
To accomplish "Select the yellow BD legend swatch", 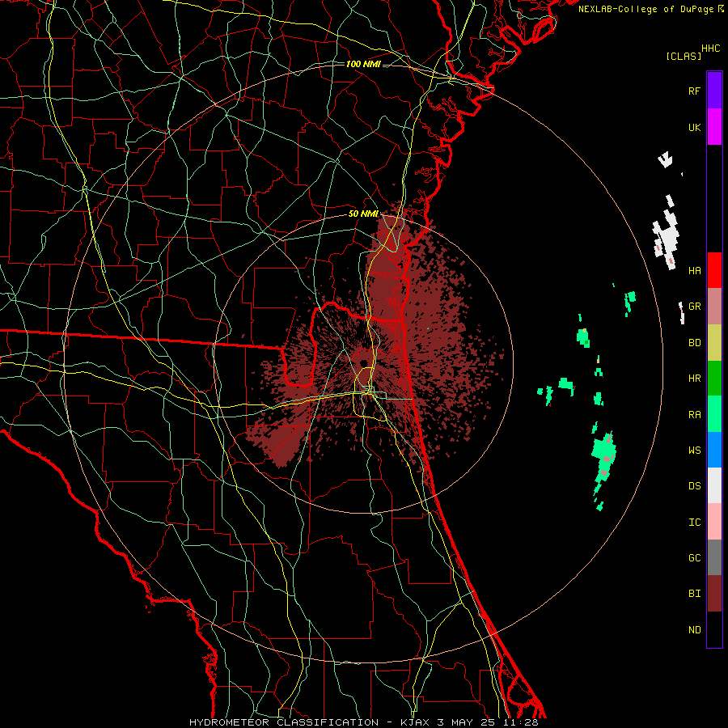I will click(714, 342).
